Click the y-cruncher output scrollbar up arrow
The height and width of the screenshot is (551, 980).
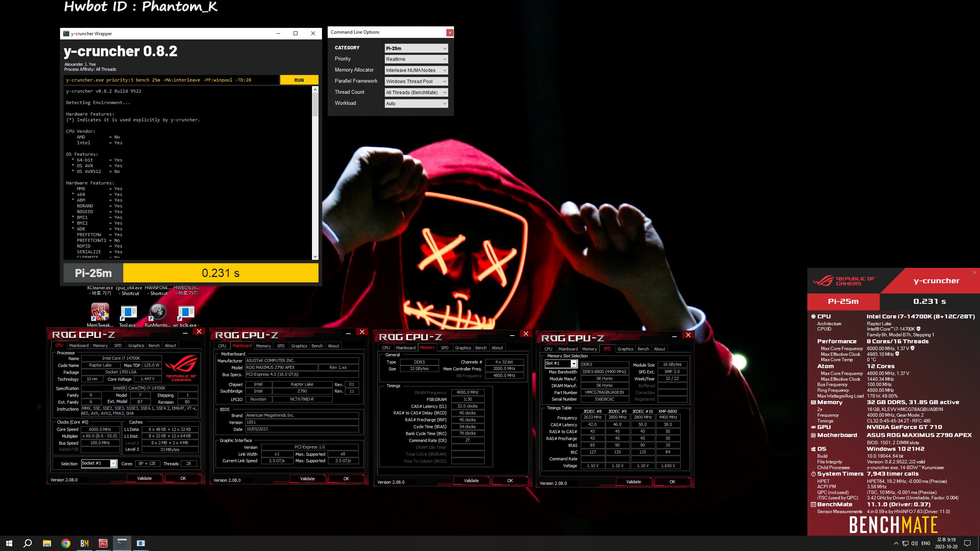click(x=315, y=90)
